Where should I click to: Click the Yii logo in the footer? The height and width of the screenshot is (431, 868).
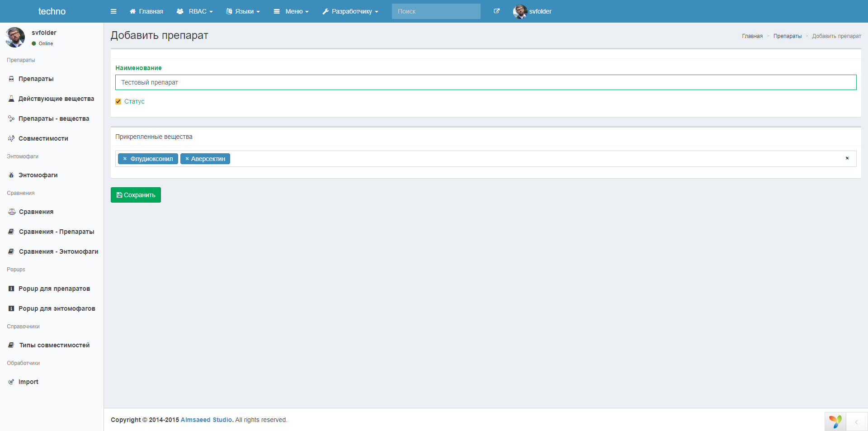pos(835,422)
